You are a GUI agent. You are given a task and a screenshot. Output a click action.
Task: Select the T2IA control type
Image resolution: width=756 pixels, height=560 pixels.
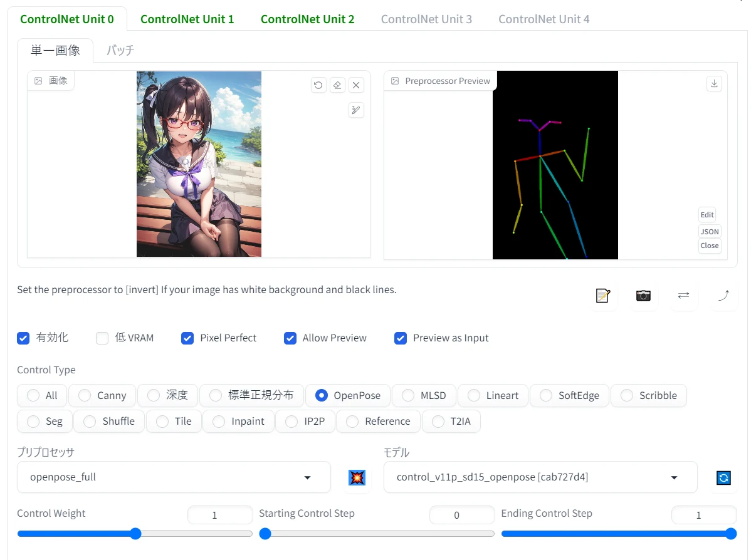click(451, 421)
